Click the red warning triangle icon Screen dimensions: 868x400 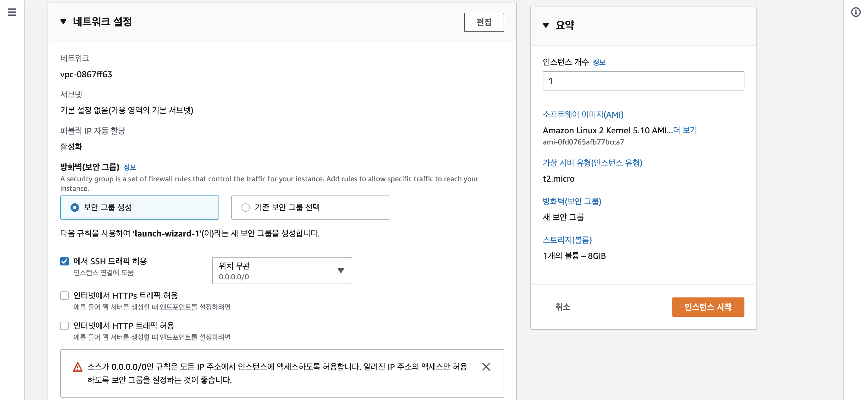point(77,367)
